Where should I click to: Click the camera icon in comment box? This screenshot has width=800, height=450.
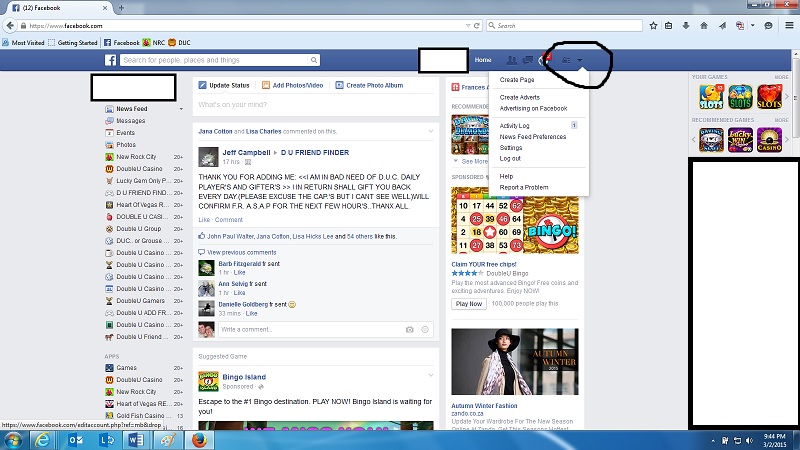click(409, 329)
